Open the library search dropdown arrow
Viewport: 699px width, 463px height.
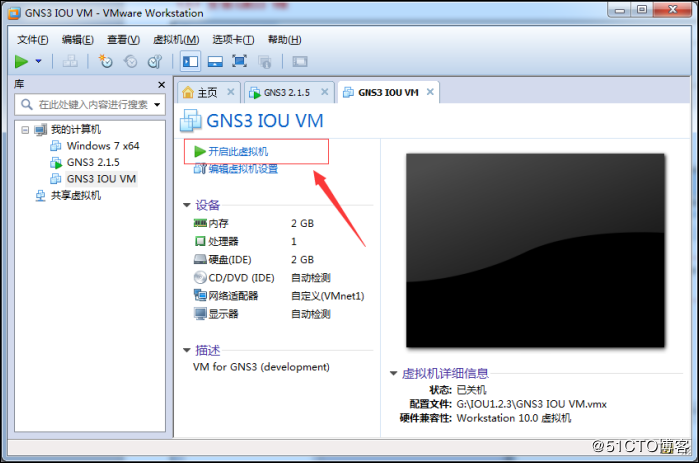tap(157, 105)
